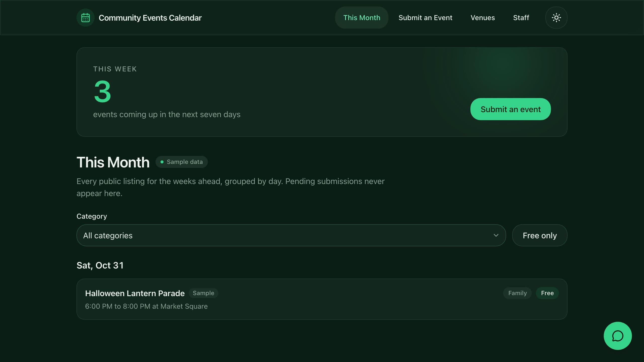Open the Staff page

[x=521, y=18]
